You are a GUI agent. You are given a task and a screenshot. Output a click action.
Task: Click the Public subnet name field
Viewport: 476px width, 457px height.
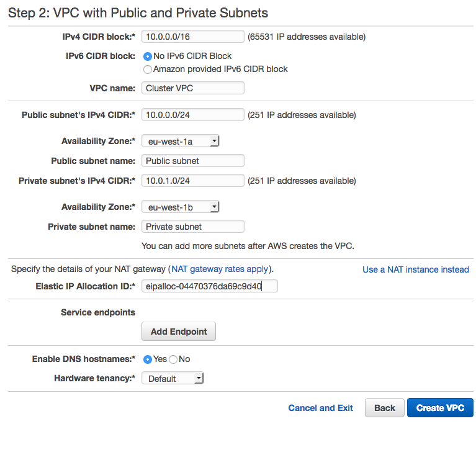click(193, 161)
